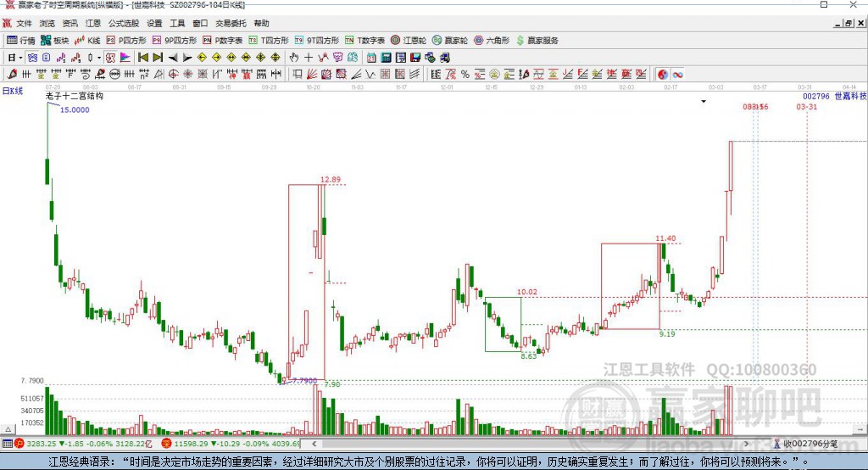The height and width of the screenshot is (470, 868).
Task: Open the 窗口 menu
Action: 200,23
